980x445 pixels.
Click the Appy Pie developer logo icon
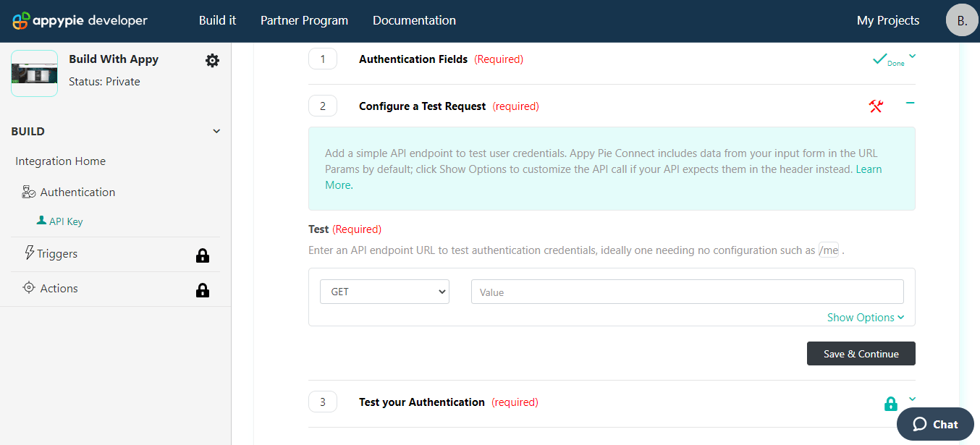coord(23,20)
